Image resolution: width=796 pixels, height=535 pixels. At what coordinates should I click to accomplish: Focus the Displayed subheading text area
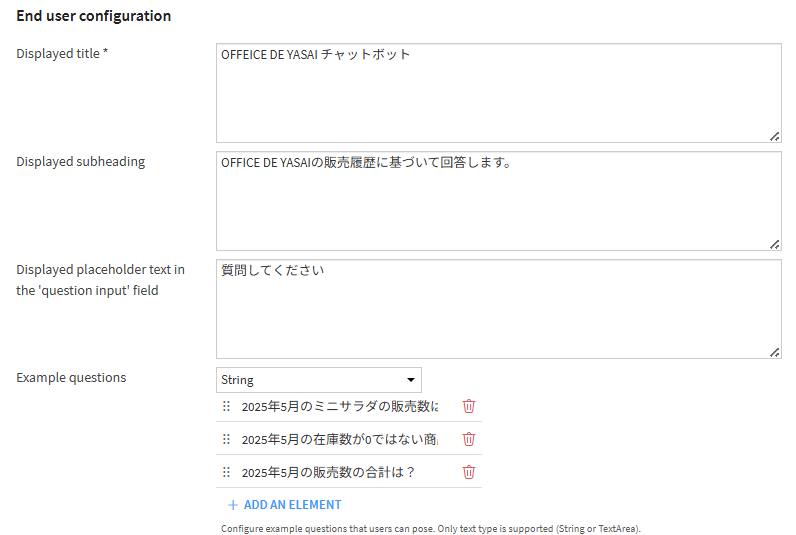coord(499,201)
